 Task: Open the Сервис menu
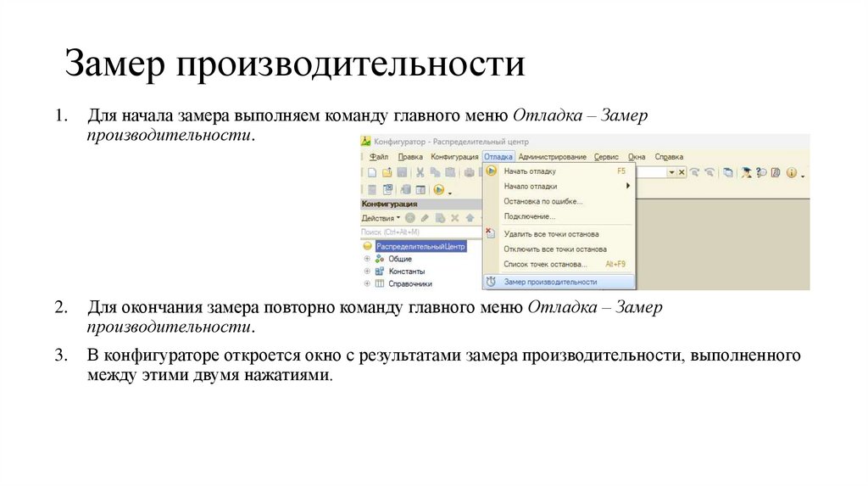(x=606, y=157)
